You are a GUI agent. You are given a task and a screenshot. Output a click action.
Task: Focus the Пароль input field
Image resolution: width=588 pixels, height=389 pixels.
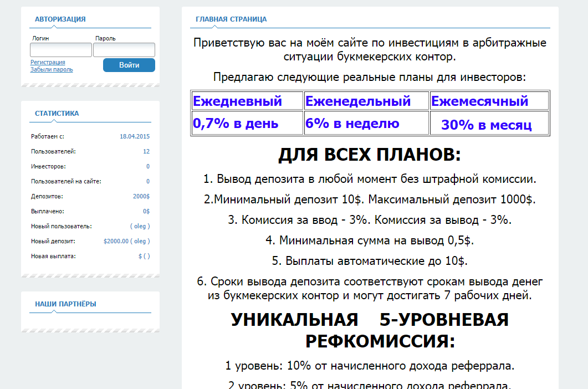(x=124, y=50)
